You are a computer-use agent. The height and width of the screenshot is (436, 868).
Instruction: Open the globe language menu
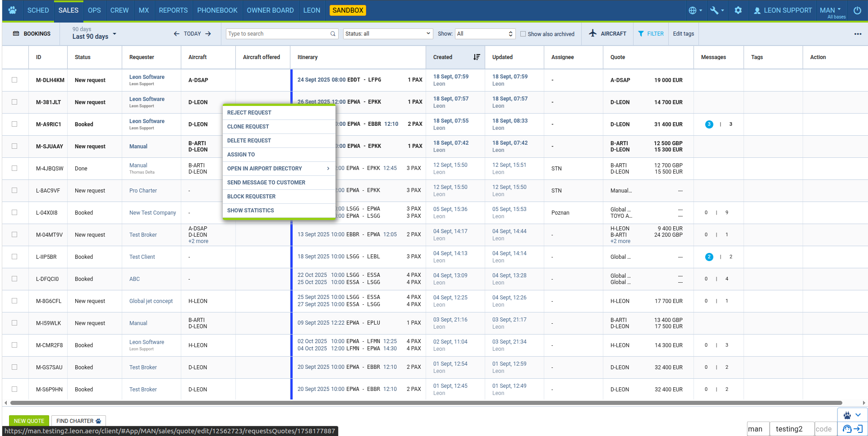695,10
